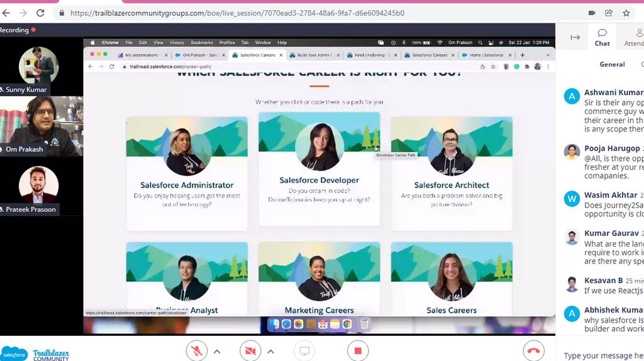Unmute the microphone button
This screenshot has height=361, width=644.
click(x=196, y=351)
